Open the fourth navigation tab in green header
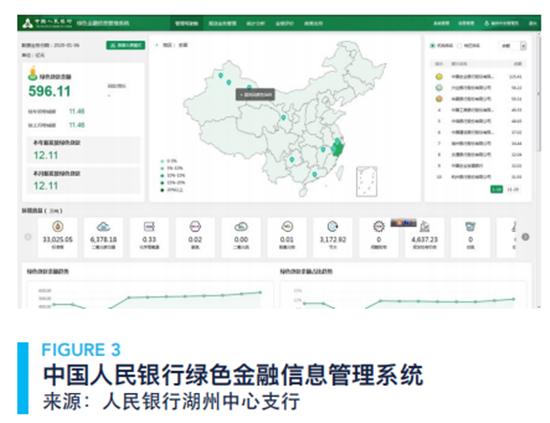The width and height of the screenshot is (550, 423). pos(284,24)
